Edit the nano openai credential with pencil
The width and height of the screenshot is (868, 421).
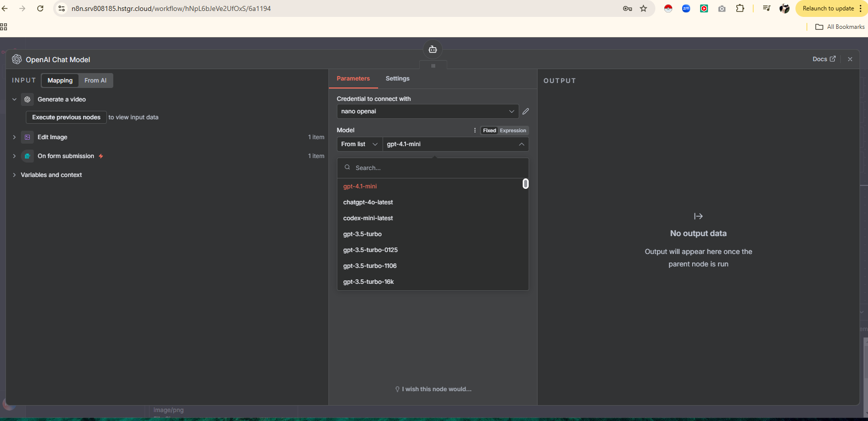pyautogui.click(x=526, y=111)
